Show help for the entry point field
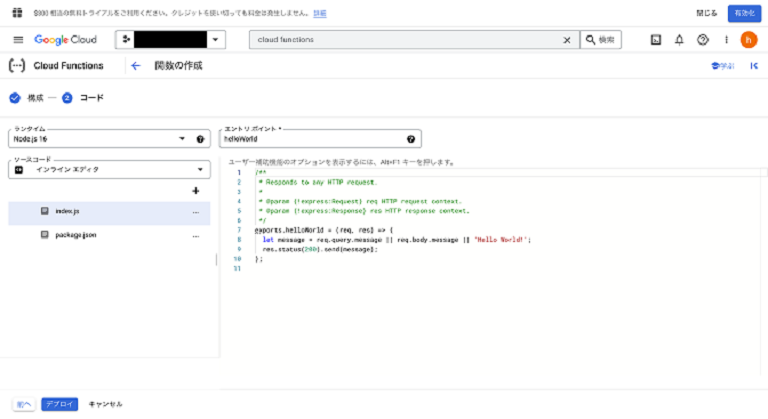The image size is (768, 419). [x=411, y=139]
